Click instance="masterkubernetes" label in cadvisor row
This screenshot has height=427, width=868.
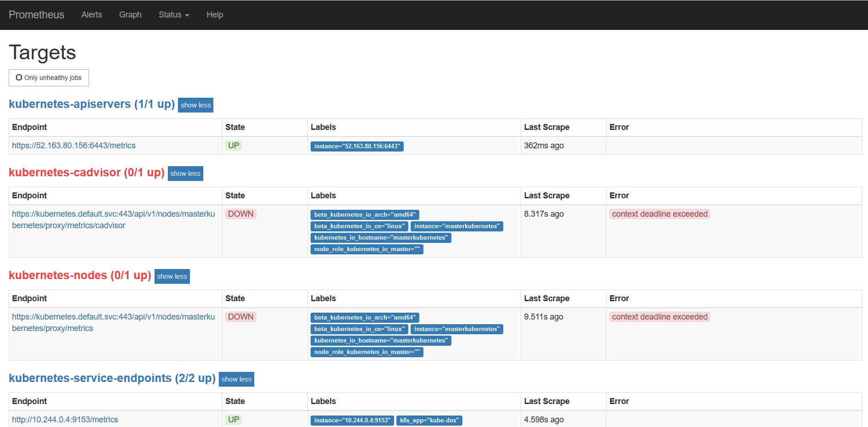click(457, 226)
